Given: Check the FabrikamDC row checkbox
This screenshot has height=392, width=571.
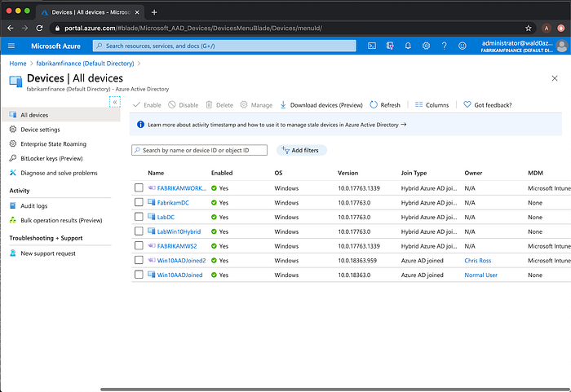Looking at the screenshot, I should (x=139, y=202).
